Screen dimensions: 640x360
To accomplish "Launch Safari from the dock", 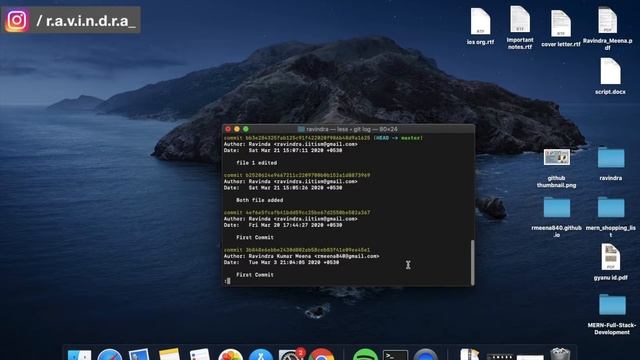I will [109, 354].
